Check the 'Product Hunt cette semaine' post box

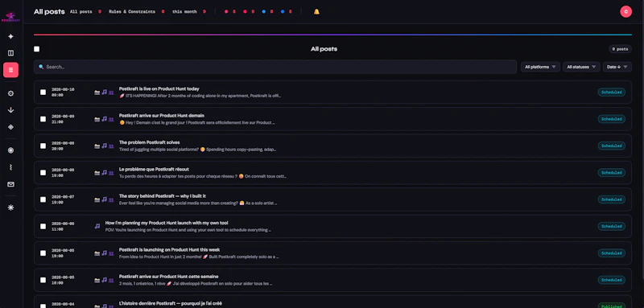click(x=43, y=280)
